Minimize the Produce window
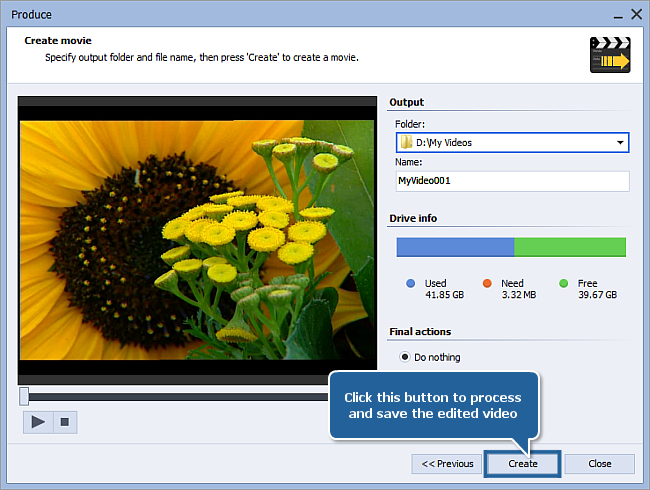650x490 pixels. point(618,15)
